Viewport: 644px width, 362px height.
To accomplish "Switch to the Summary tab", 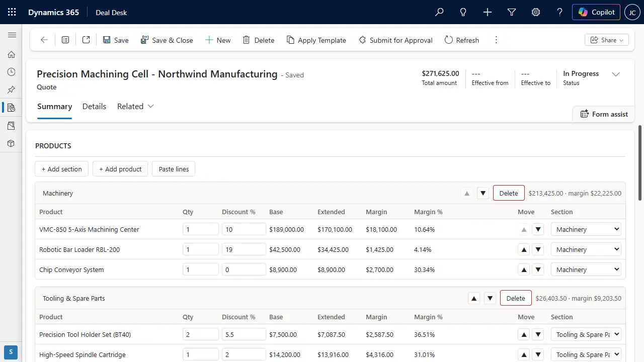I will (54, 106).
